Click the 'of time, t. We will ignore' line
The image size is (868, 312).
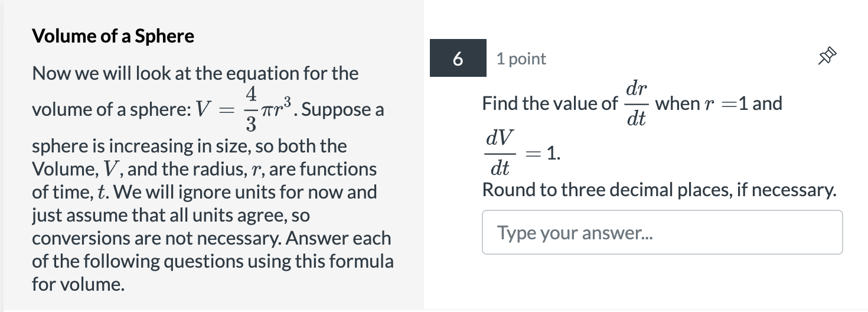(x=204, y=192)
